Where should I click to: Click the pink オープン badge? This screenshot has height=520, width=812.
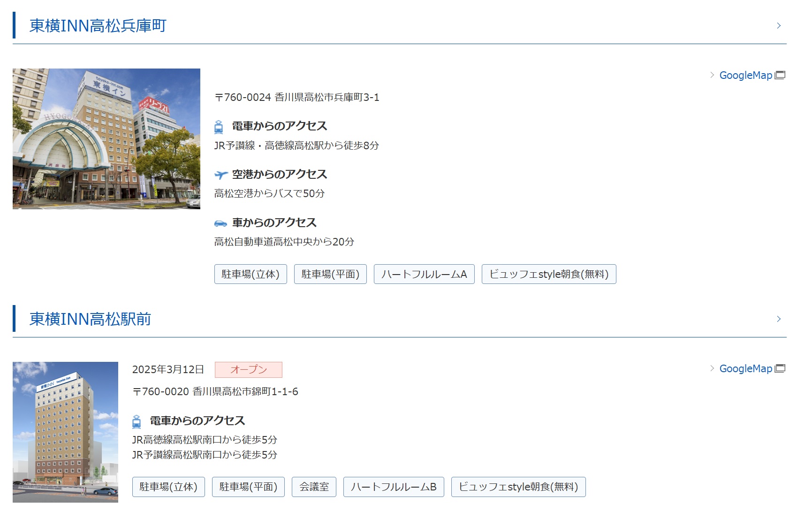249,369
